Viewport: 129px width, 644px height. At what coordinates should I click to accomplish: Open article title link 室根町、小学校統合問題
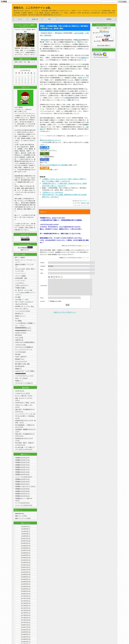pos(64,27)
